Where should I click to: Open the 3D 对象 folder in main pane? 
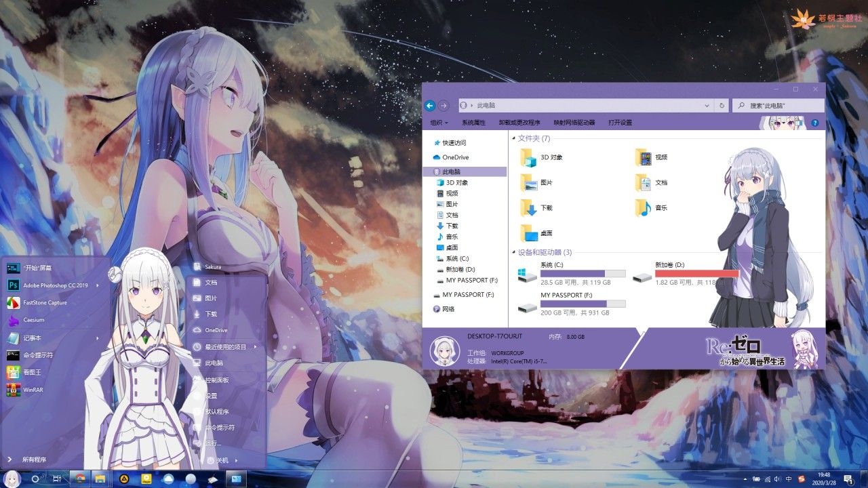pos(541,157)
